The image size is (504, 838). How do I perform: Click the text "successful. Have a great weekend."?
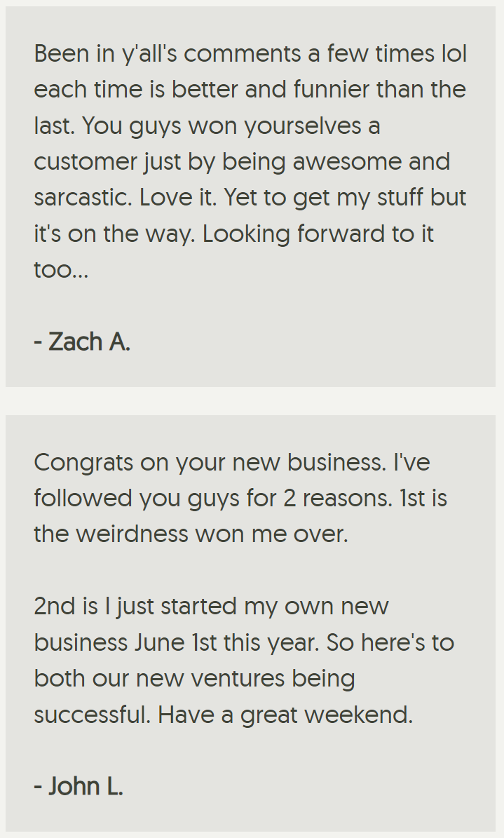click(223, 715)
